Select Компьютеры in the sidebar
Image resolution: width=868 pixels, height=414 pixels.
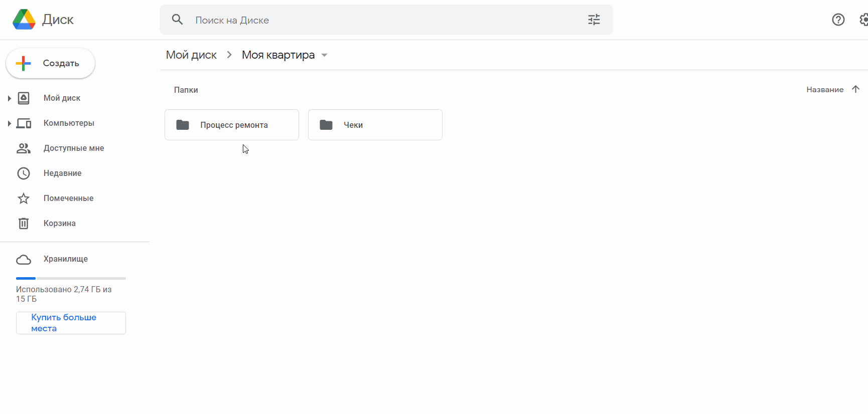click(x=69, y=123)
